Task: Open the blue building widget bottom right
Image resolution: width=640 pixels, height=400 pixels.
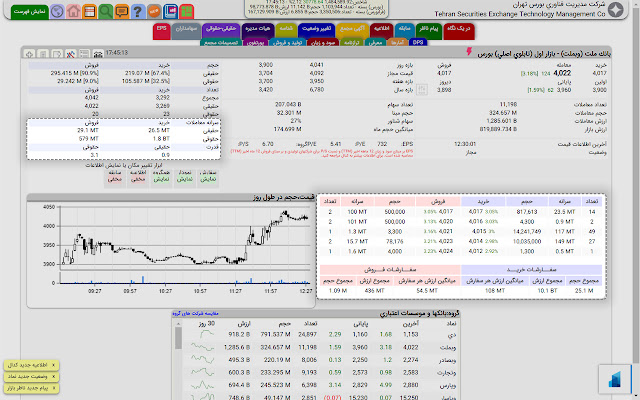Action: [615, 379]
